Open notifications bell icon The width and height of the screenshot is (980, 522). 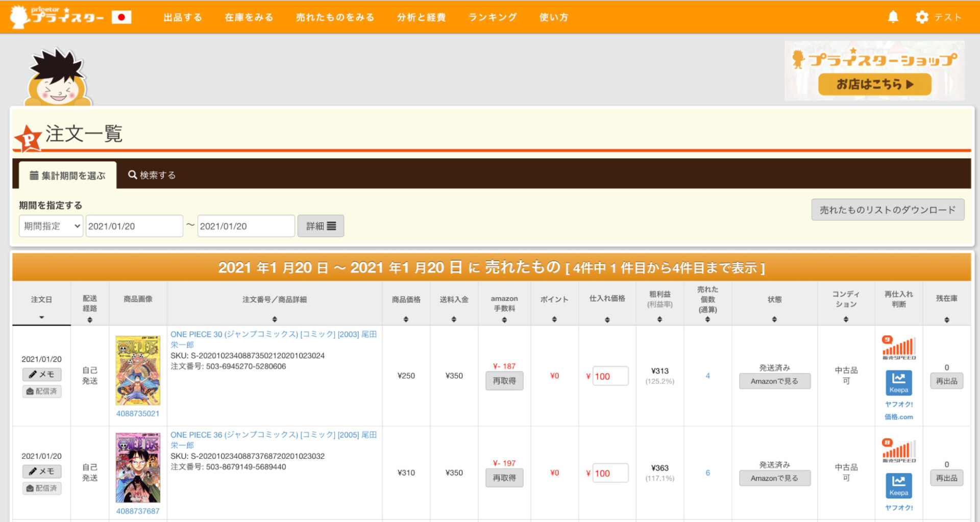click(893, 17)
